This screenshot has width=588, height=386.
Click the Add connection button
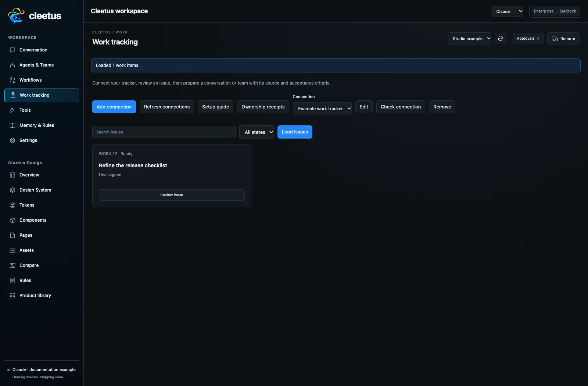click(114, 107)
